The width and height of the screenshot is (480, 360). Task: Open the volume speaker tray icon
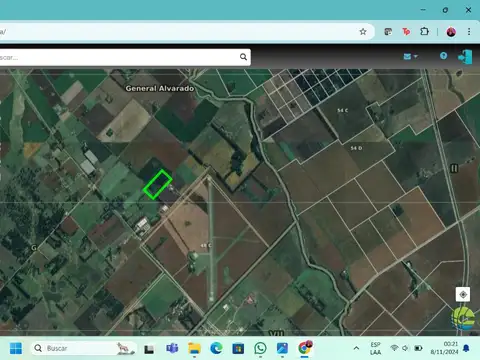pos(405,348)
